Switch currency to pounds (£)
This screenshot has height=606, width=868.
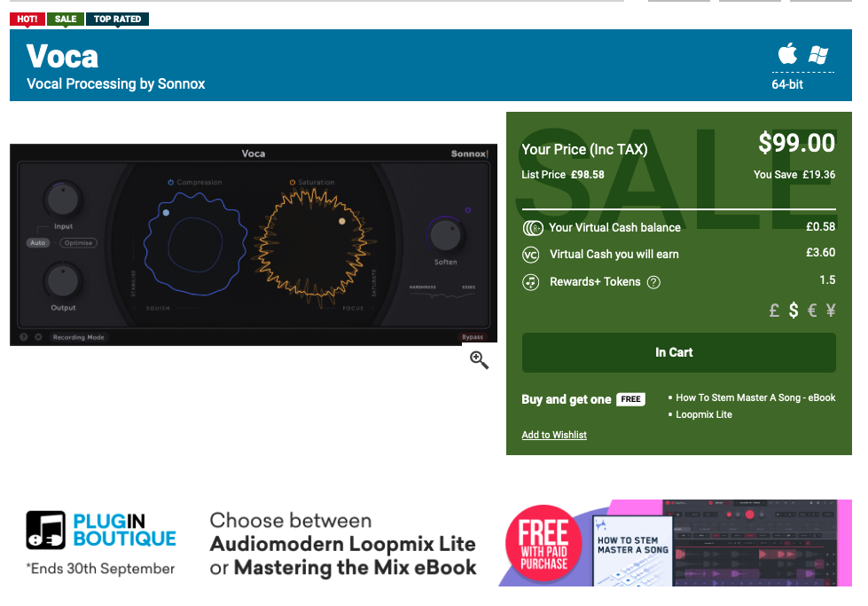[x=774, y=311]
